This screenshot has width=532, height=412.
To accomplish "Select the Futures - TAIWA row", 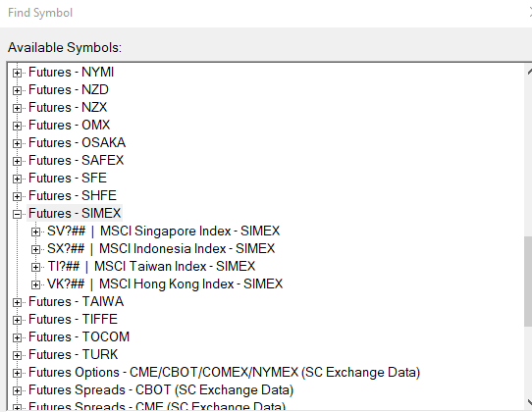I will click(x=76, y=301).
